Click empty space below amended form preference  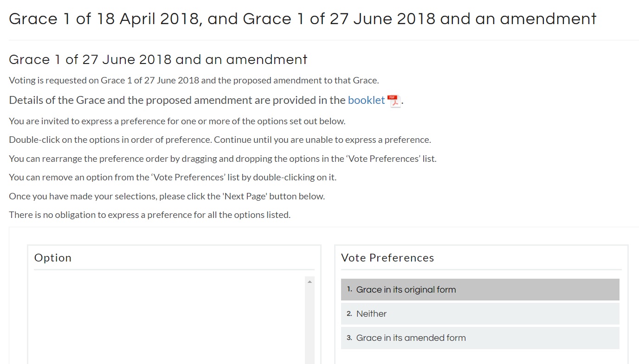tap(480, 357)
